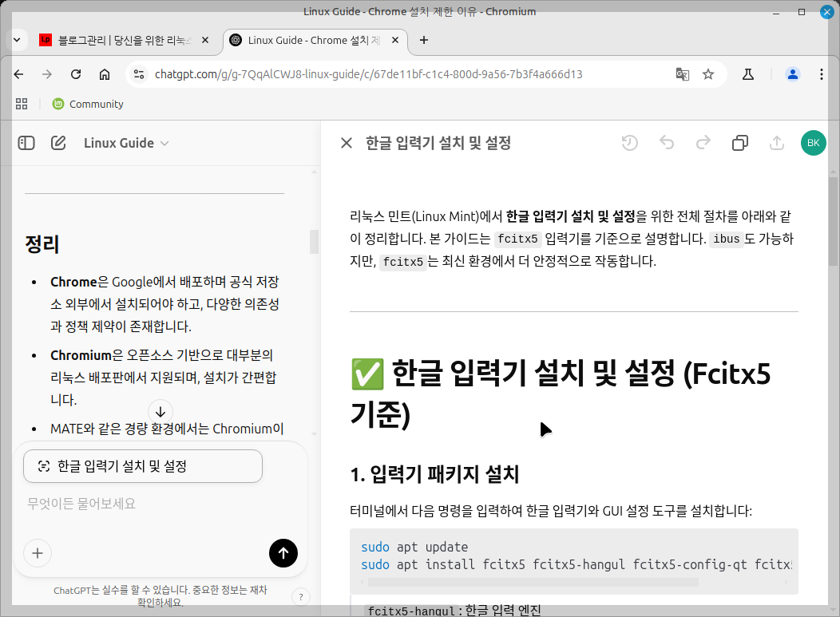Go forward in browser history
This screenshot has height=617, width=840.
tap(47, 74)
